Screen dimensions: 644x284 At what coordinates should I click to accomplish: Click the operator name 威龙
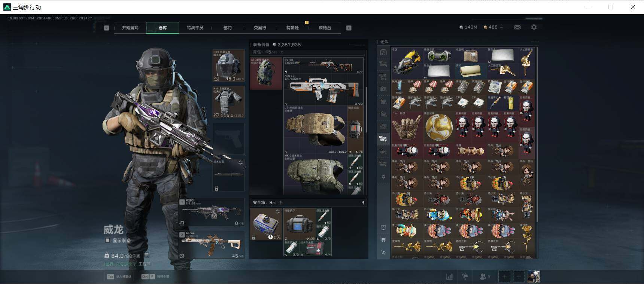113,229
